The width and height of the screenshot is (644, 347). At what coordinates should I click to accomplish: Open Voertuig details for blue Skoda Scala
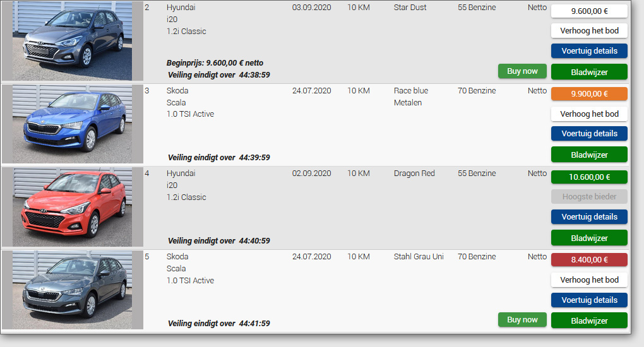[x=589, y=134]
